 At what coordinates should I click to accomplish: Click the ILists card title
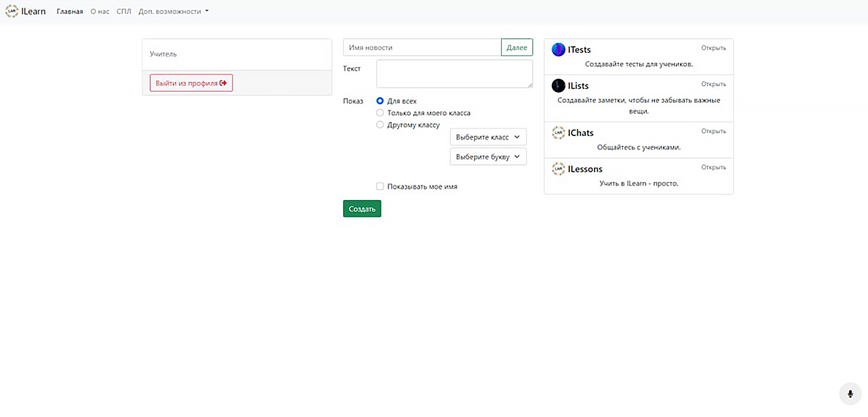(578, 86)
